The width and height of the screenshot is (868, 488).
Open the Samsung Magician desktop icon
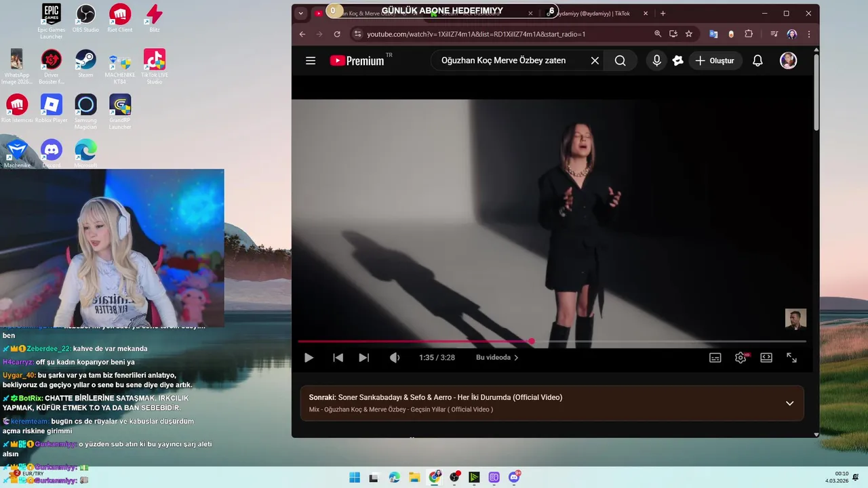tap(85, 112)
